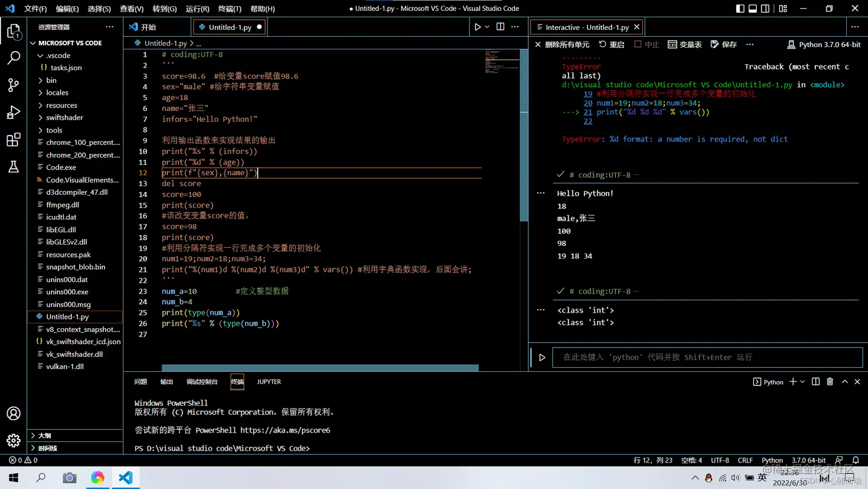Click the code minimap preview
This screenshot has width=868, height=489.
point(502,61)
